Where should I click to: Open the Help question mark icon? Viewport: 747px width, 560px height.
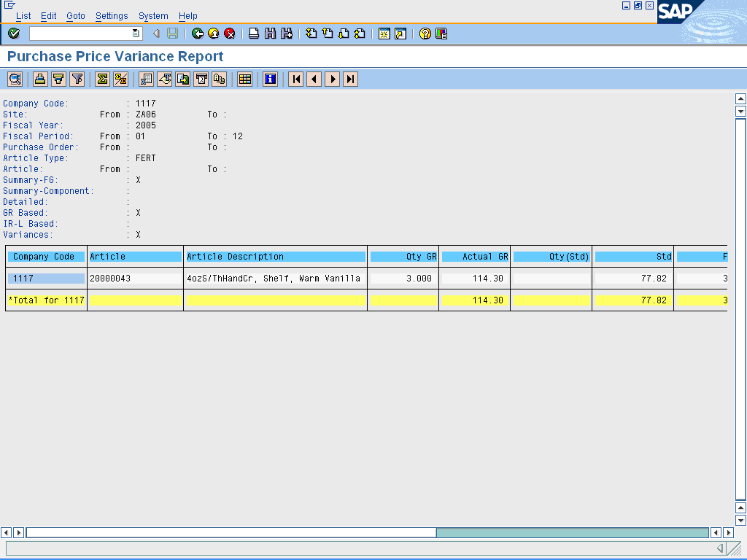(x=425, y=34)
